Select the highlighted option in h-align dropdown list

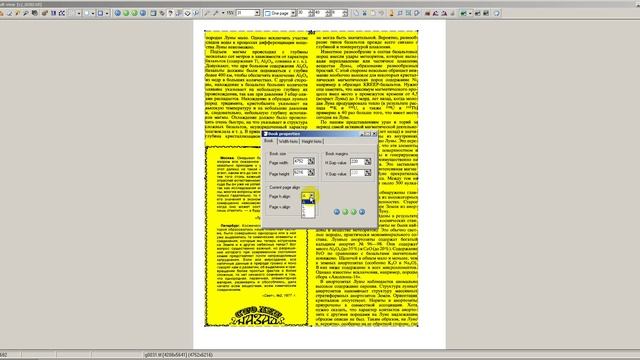pos(308,201)
